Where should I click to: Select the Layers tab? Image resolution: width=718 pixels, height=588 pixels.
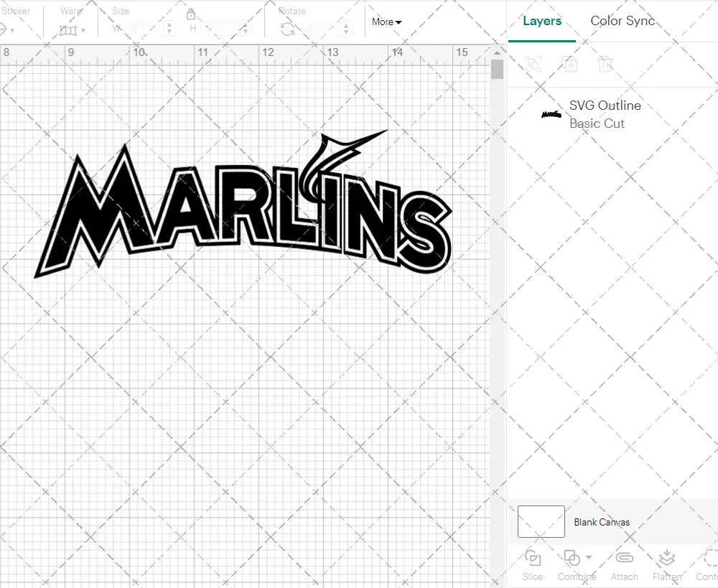pos(542,21)
